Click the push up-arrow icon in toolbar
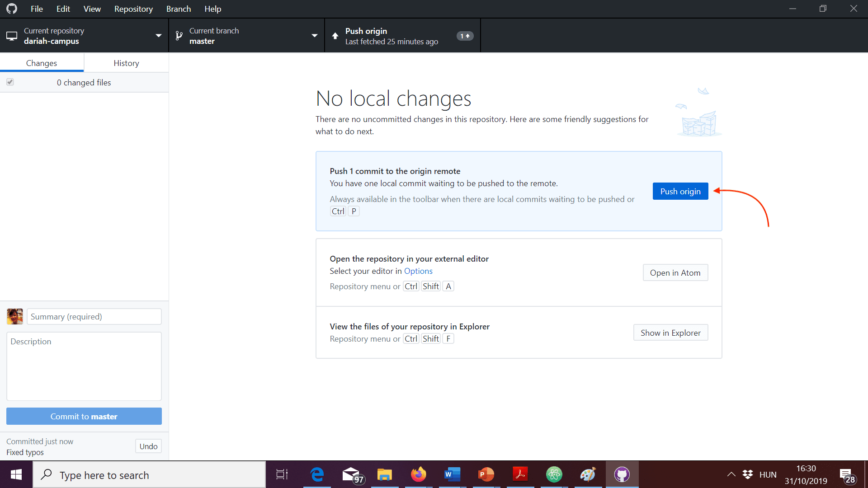Image resolution: width=868 pixels, height=488 pixels. pyautogui.click(x=335, y=36)
